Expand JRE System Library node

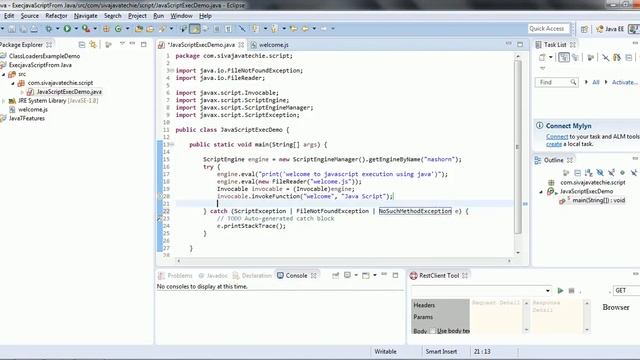(x=4, y=101)
